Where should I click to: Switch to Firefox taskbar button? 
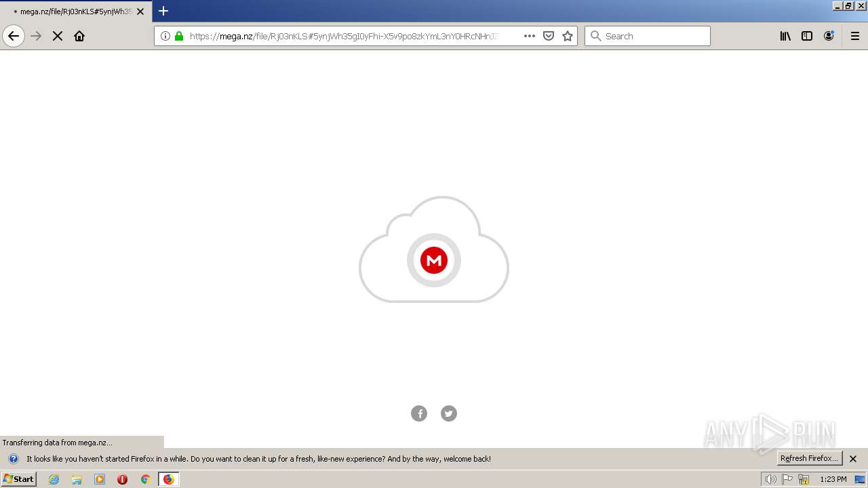tap(168, 479)
